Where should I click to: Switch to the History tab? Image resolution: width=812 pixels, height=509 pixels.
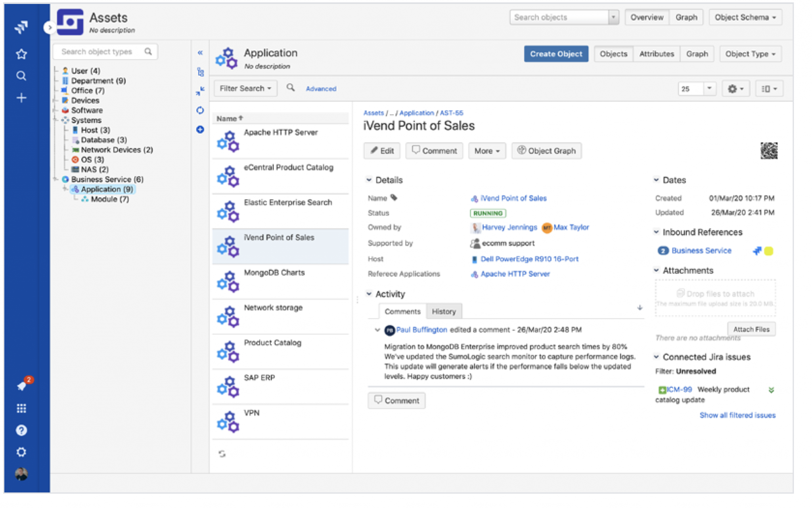444,312
